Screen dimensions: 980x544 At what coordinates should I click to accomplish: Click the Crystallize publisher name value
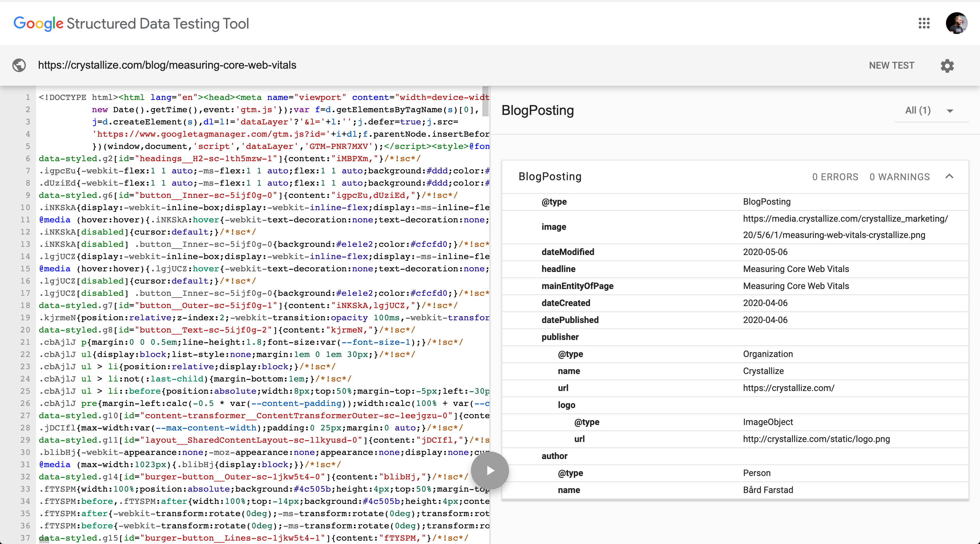763,371
